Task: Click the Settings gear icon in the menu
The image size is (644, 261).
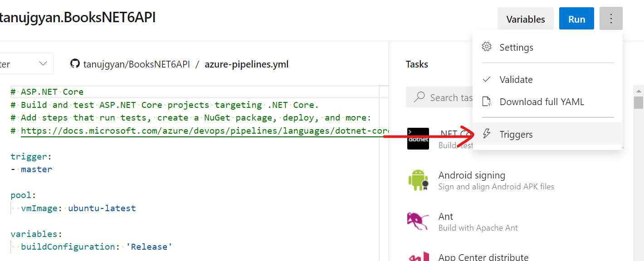Action: click(x=486, y=46)
